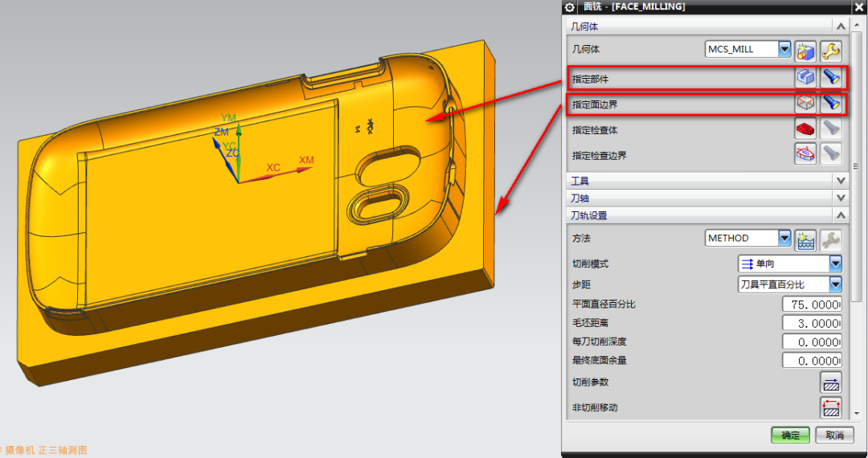Screen dimensions: 868x458
Task: Open cut pattern (切削模式) dropdown
Action: pyautogui.click(x=835, y=264)
